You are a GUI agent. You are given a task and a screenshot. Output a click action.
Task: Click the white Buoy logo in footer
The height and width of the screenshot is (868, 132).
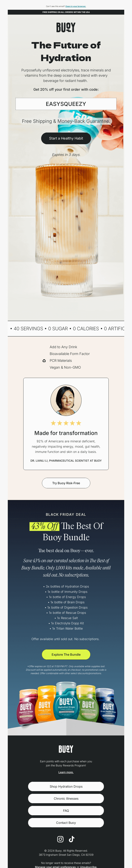pyautogui.click(x=66, y=749)
